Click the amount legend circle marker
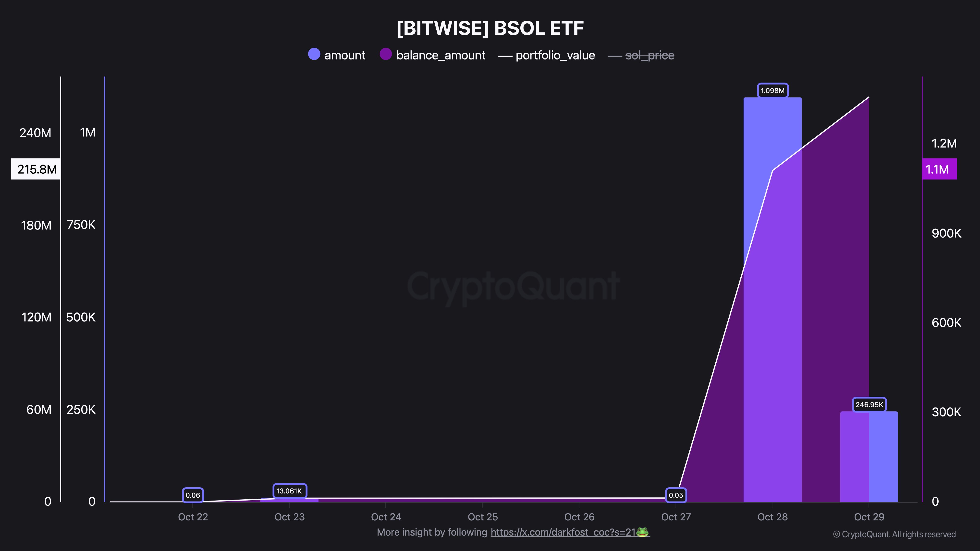The image size is (980, 551). (x=314, y=54)
